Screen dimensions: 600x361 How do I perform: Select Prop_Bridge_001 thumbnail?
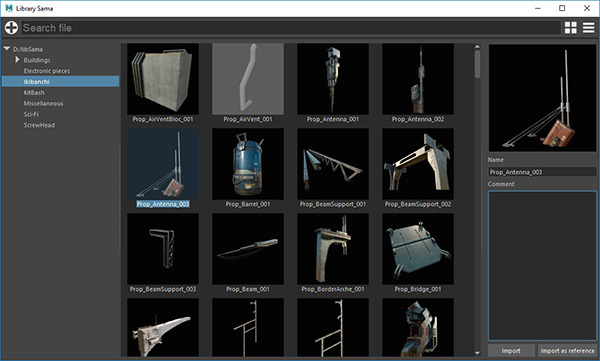418,248
